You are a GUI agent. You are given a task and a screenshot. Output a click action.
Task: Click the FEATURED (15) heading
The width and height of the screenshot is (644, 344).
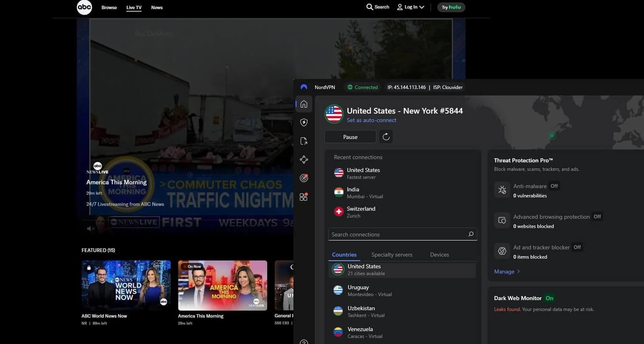[x=98, y=250]
